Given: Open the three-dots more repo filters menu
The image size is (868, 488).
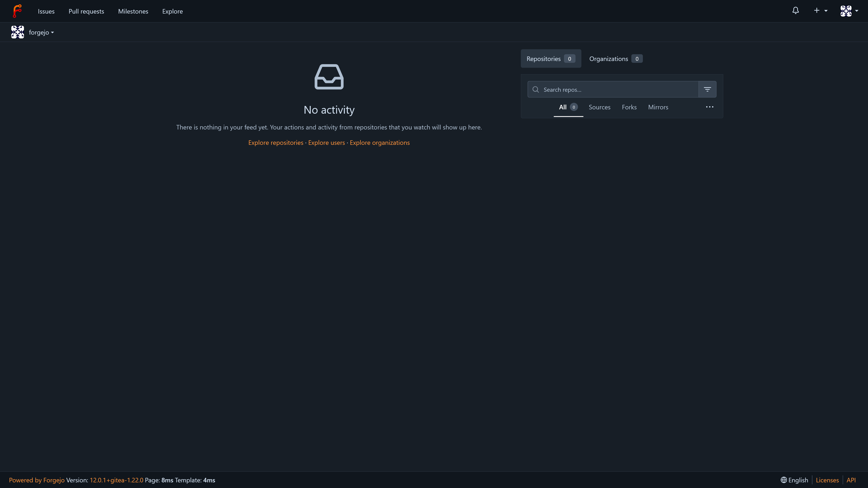Looking at the screenshot, I should 710,107.
